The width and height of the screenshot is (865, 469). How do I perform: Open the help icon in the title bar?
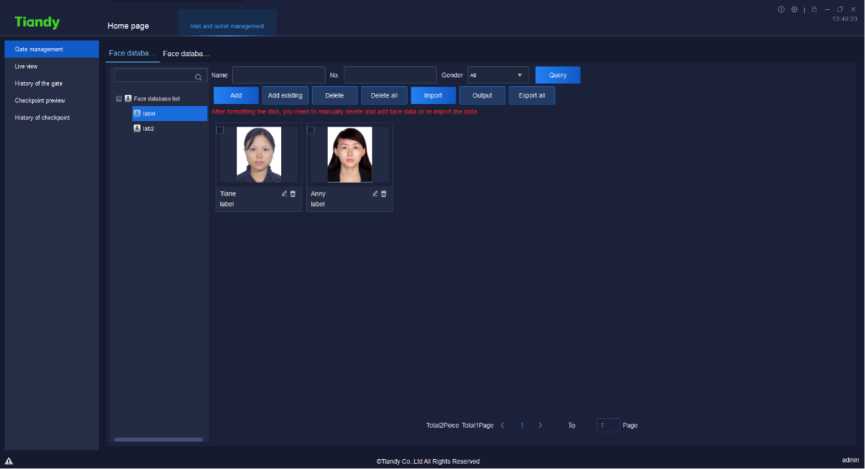tap(781, 9)
